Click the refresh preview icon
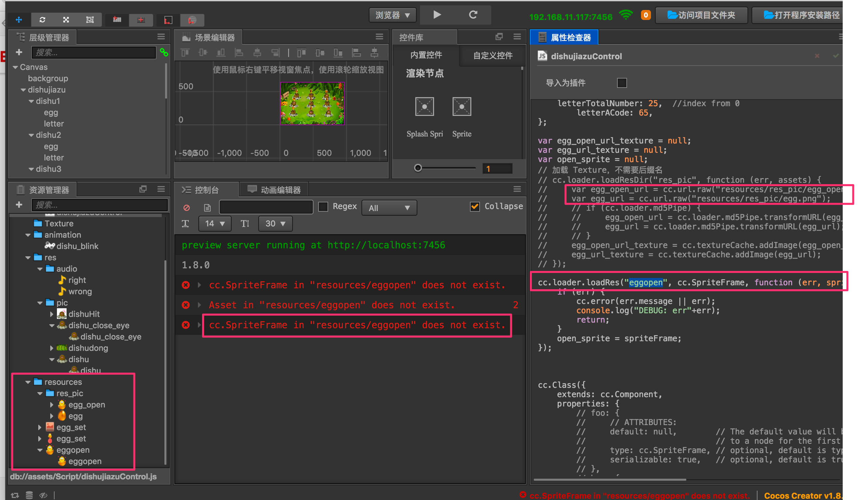Screen dimensions: 868x500 [x=473, y=15]
